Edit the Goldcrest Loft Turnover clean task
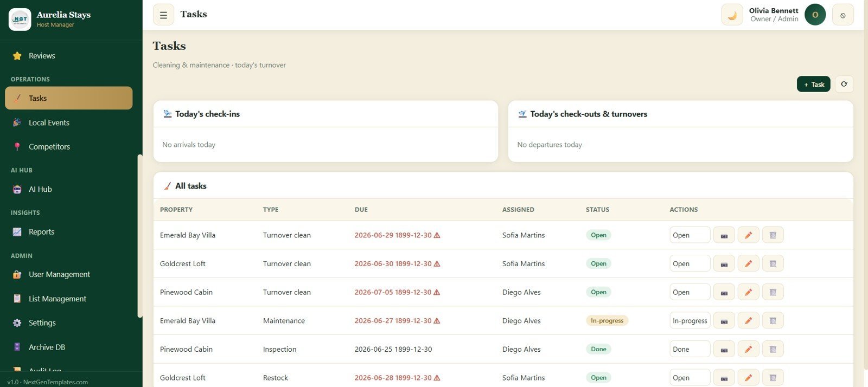Image resolution: width=868 pixels, height=387 pixels. click(x=748, y=263)
